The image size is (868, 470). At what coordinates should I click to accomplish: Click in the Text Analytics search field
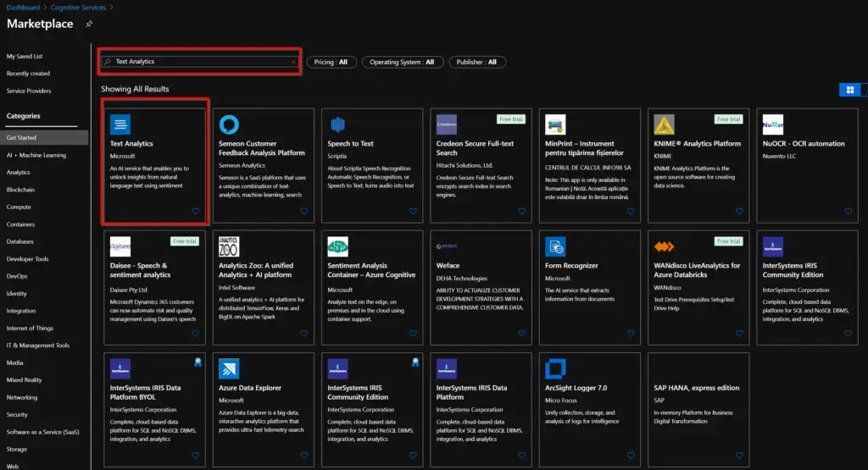200,61
